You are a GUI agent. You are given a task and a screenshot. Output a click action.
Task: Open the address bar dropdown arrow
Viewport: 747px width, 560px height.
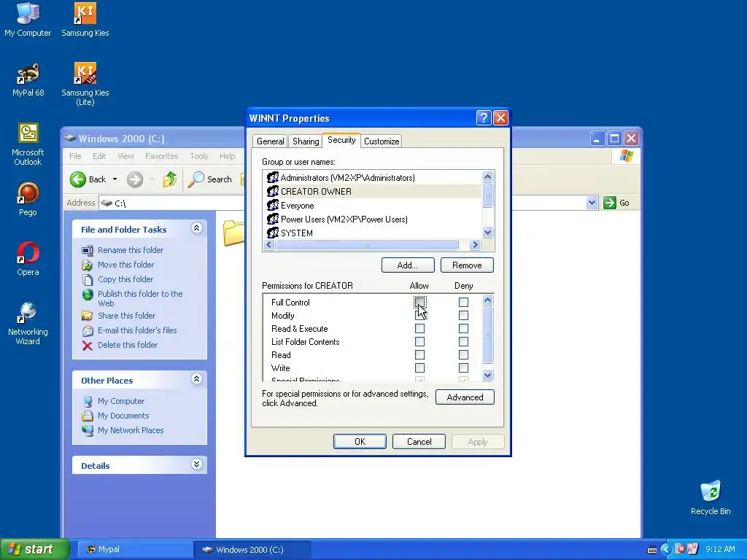coord(592,203)
